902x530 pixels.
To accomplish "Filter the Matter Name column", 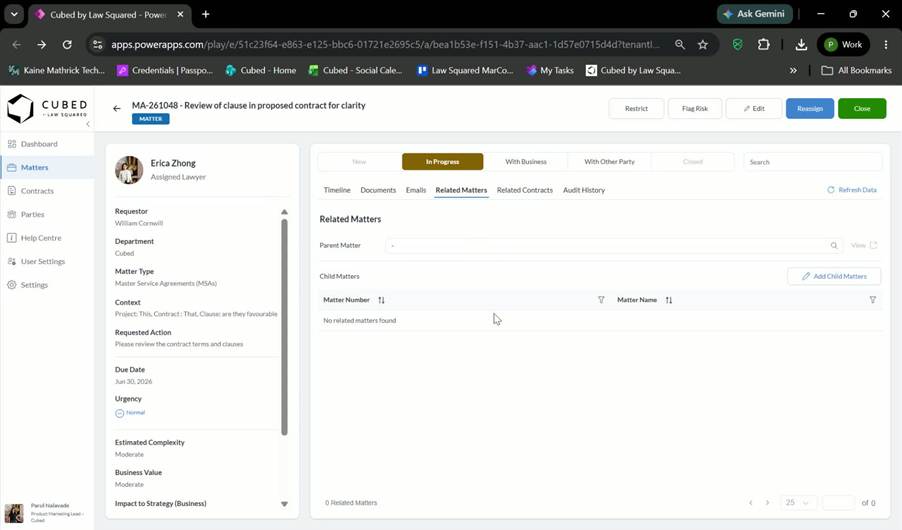I will pyautogui.click(x=873, y=300).
